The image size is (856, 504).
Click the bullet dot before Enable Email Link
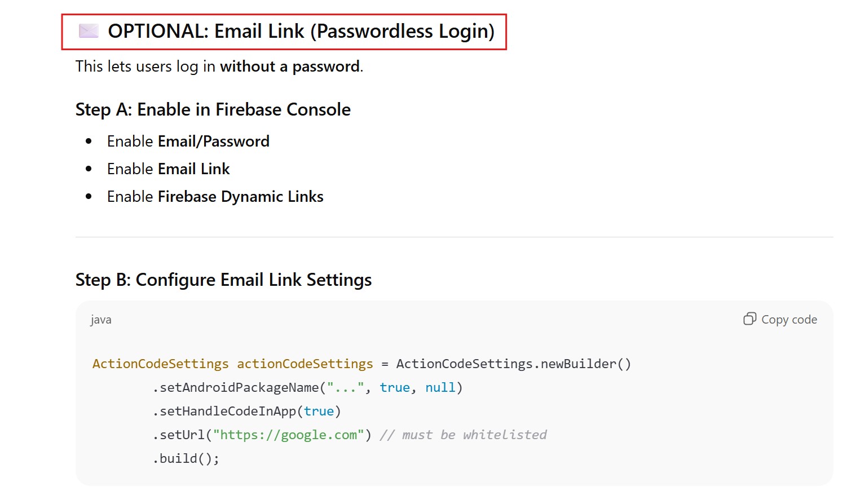point(89,169)
